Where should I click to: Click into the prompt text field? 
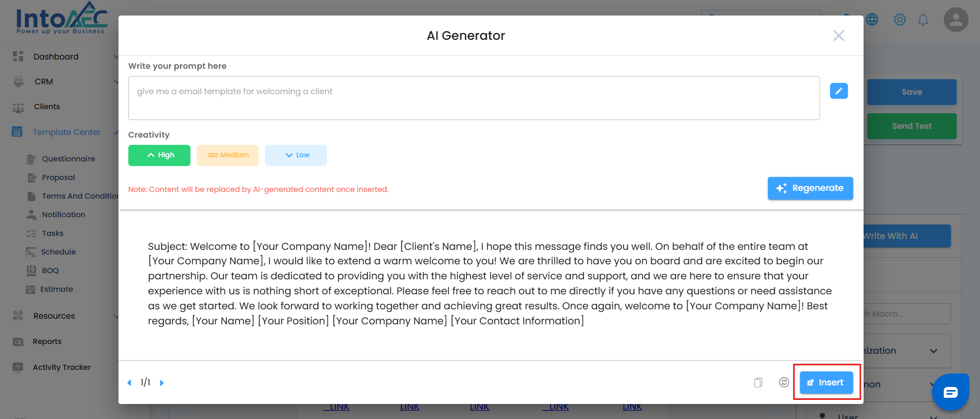click(473, 98)
